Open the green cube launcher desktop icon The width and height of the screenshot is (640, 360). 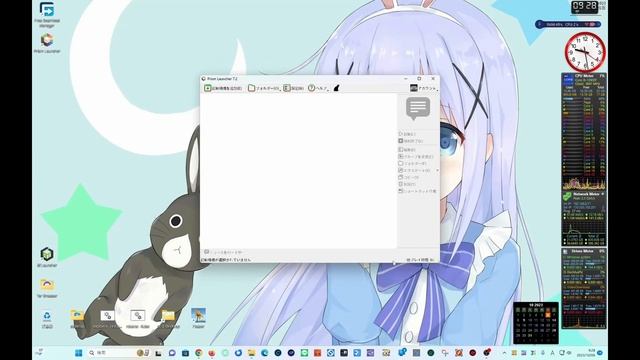47,257
